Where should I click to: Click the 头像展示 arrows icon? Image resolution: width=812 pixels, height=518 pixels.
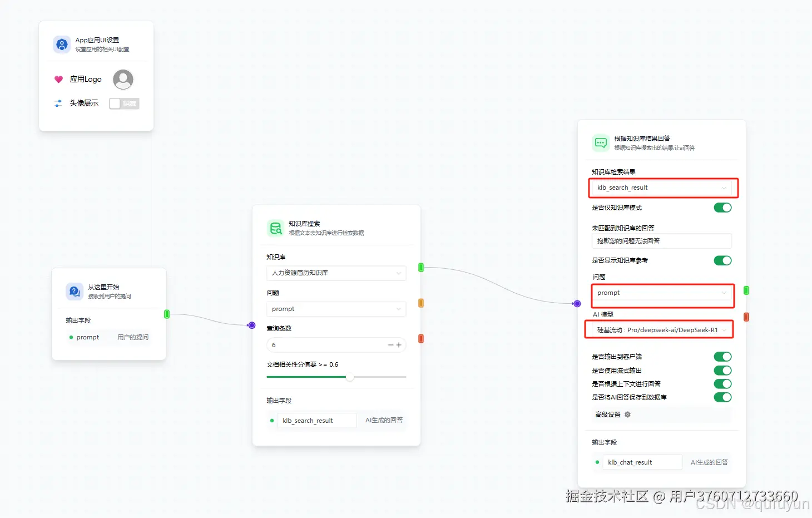pyautogui.click(x=58, y=103)
